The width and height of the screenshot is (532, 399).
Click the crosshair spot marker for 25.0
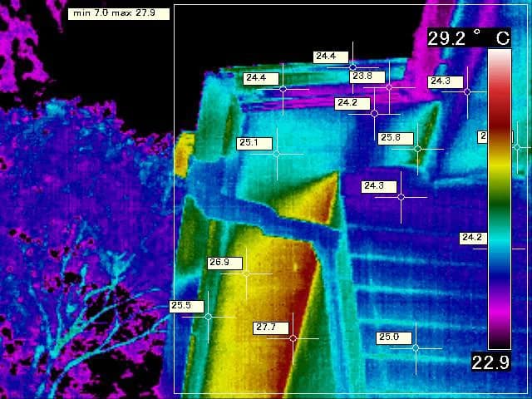click(416, 348)
